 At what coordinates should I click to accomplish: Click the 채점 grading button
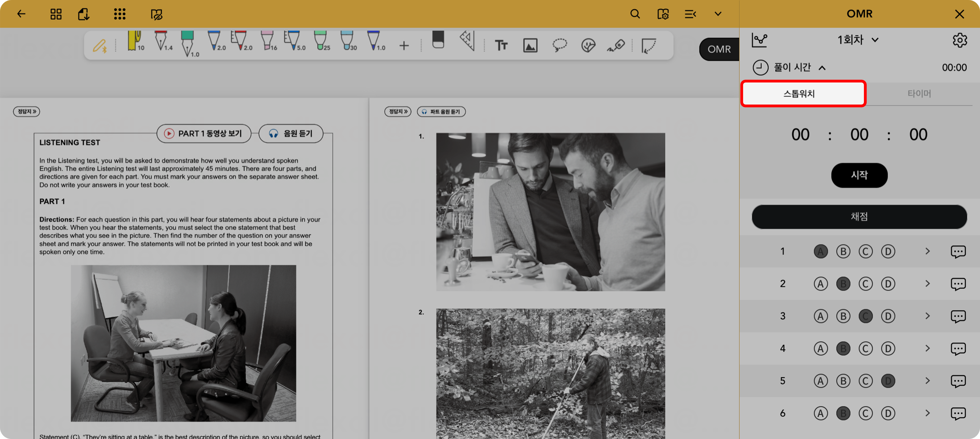tap(859, 217)
